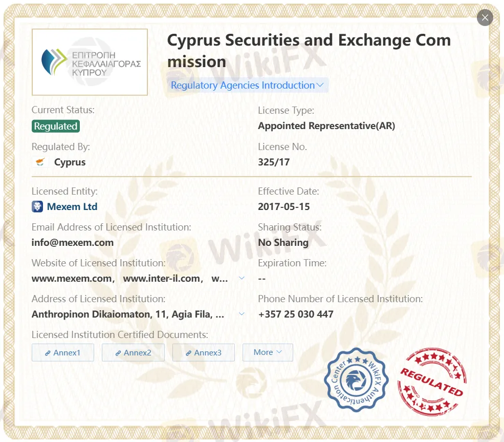Click the Cyprus flag icon
The width and height of the screenshot is (504, 442).
(40, 162)
